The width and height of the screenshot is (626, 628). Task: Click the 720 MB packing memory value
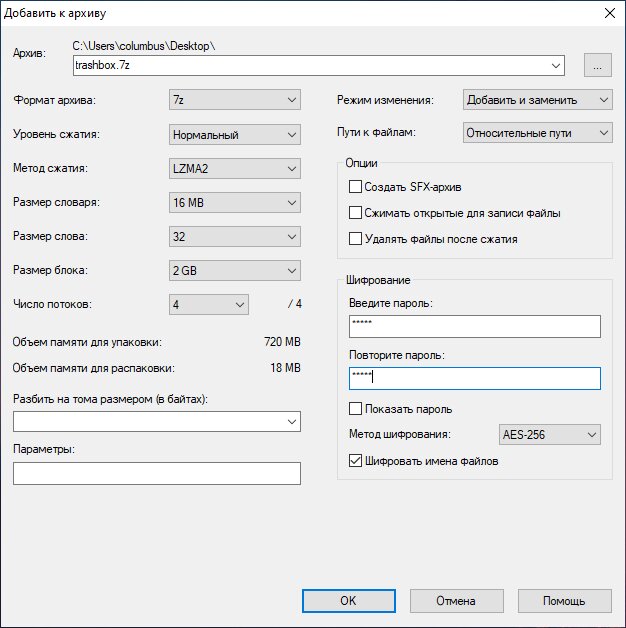282,342
